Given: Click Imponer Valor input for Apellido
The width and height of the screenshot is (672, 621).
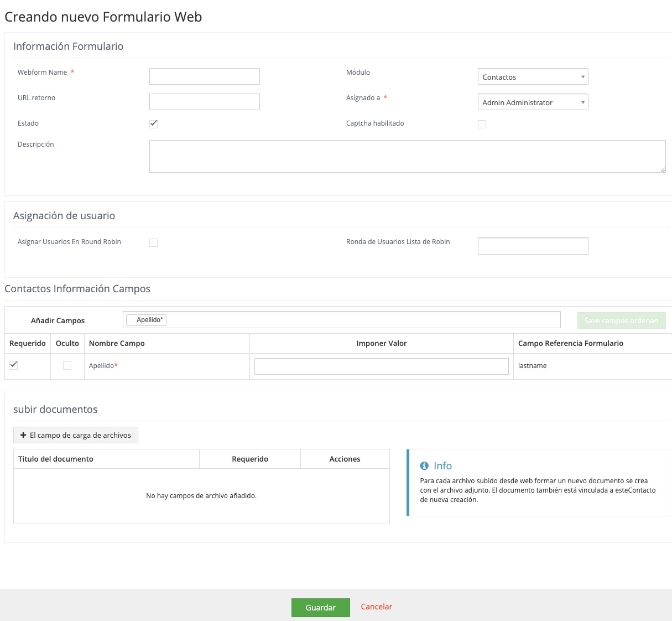Looking at the screenshot, I should (x=381, y=366).
